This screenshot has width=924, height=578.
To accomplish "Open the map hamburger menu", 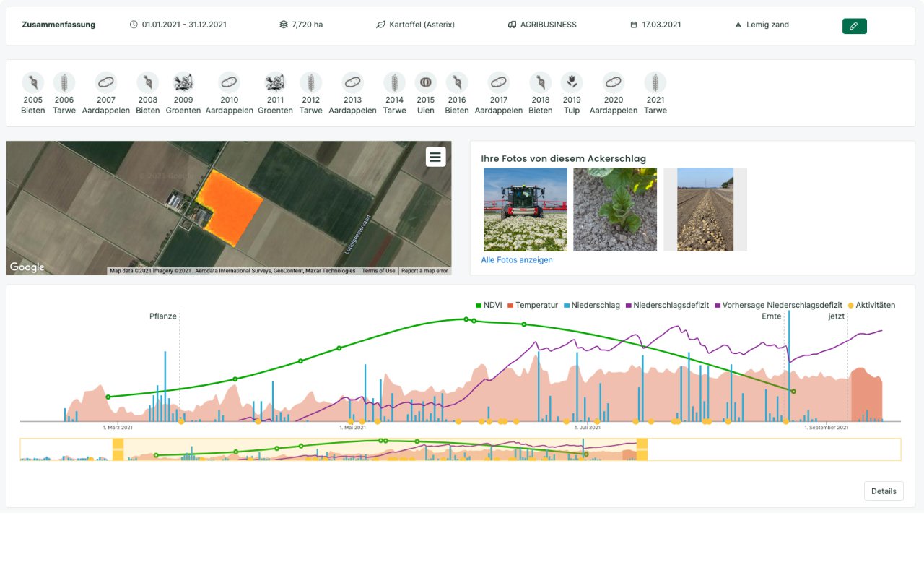I will [435, 157].
